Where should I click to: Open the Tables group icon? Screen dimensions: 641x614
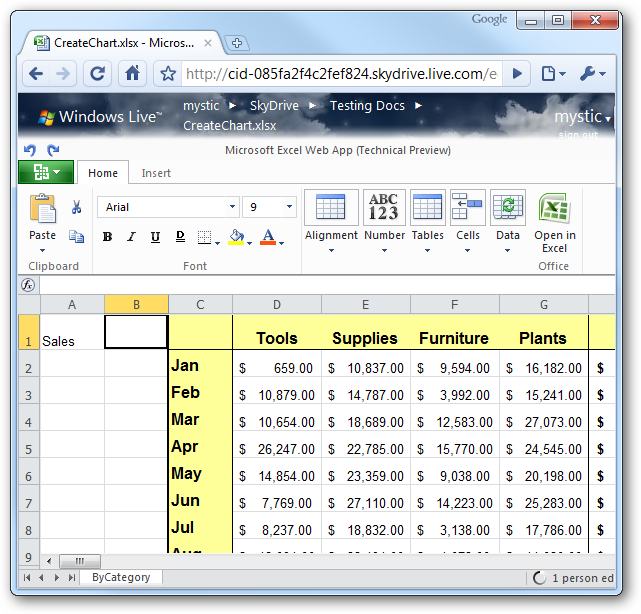pyautogui.click(x=428, y=207)
